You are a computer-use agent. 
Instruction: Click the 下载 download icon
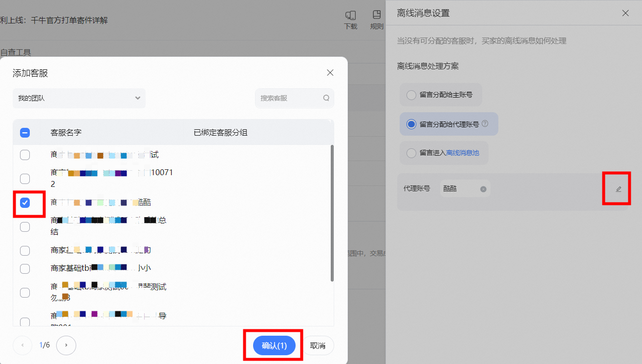(351, 20)
